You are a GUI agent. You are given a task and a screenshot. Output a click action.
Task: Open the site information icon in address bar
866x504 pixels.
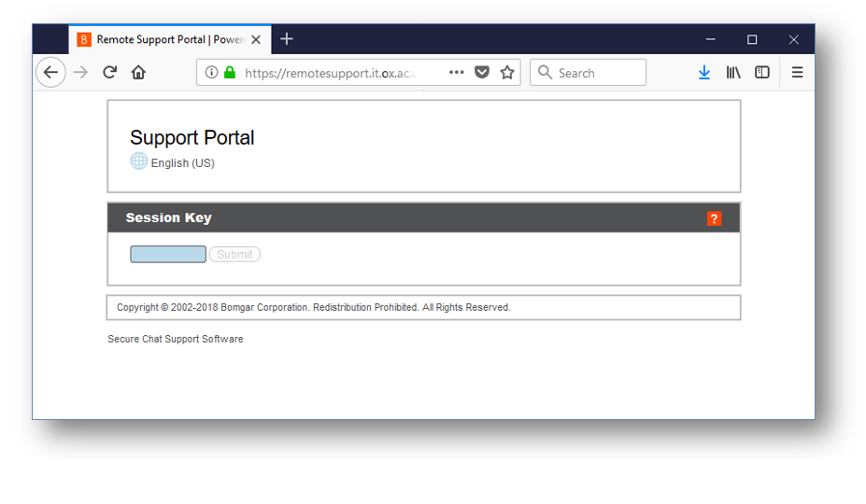coord(211,73)
